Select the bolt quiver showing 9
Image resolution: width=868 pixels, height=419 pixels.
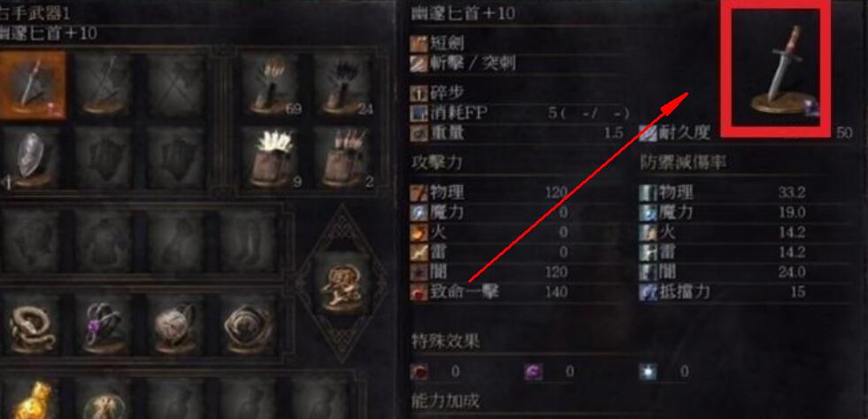tap(272, 158)
